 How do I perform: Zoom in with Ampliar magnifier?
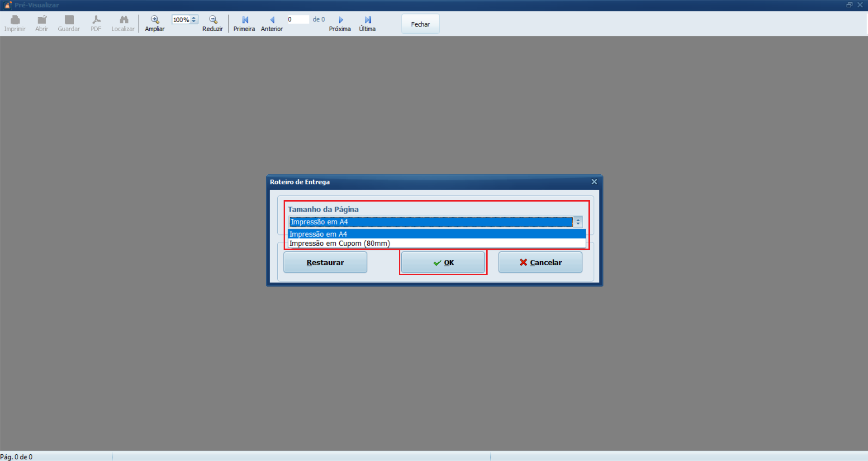[155, 20]
